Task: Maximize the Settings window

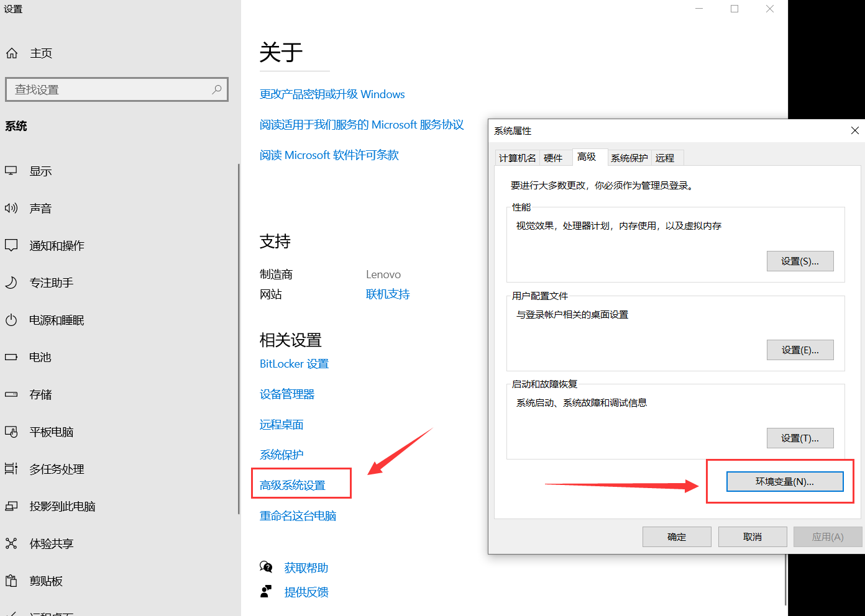Action: (x=735, y=9)
